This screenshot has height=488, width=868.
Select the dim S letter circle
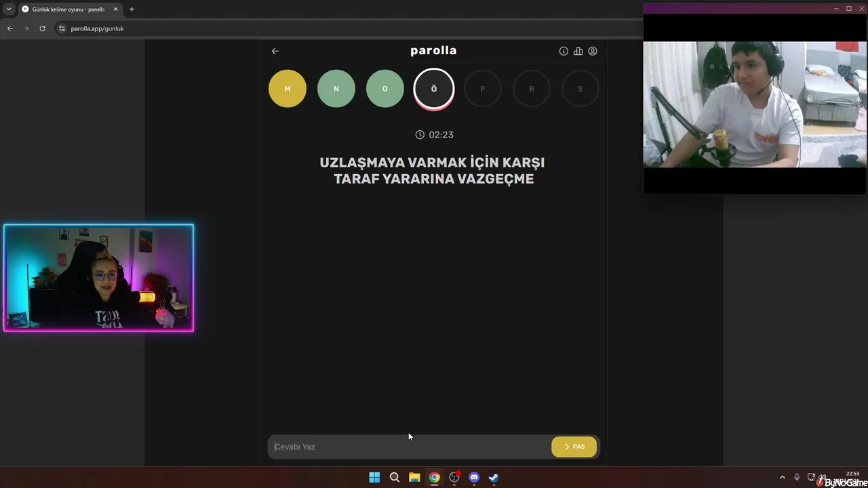click(580, 89)
